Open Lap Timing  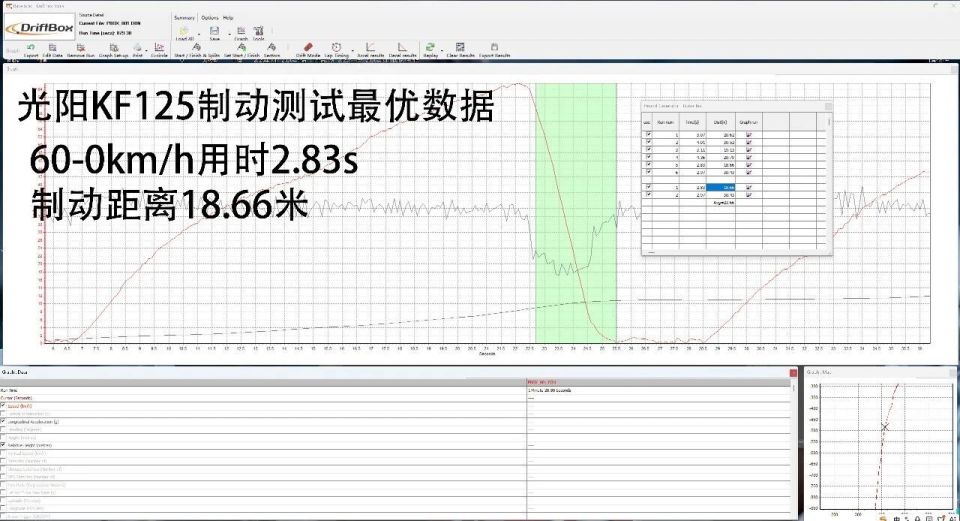(x=336, y=47)
